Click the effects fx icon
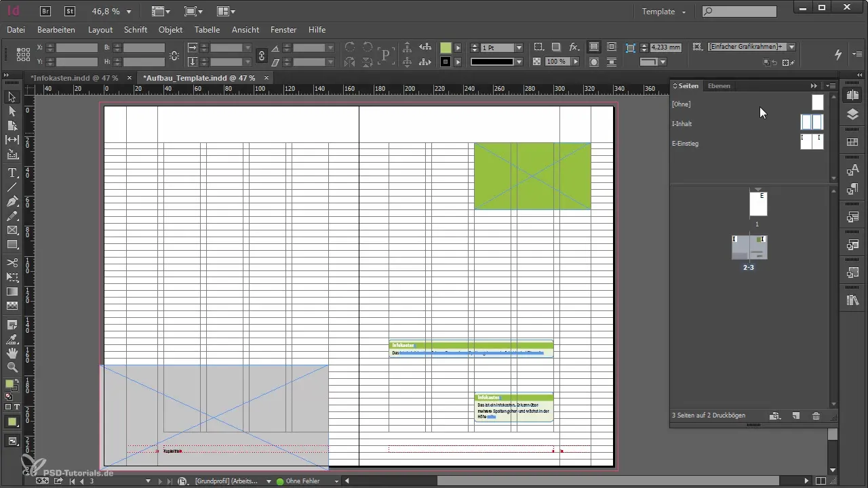The image size is (868, 488). tap(574, 47)
